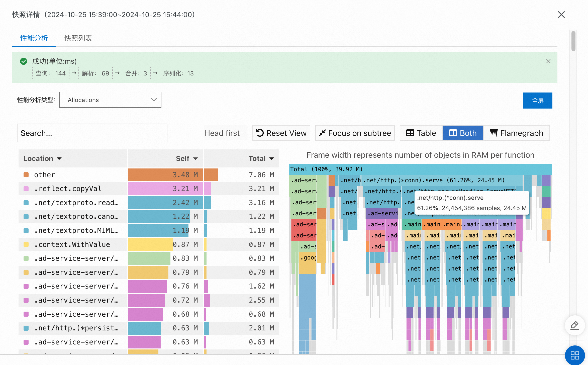Switch to Flamegraph view
588x365 pixels.
coord(516,133)
